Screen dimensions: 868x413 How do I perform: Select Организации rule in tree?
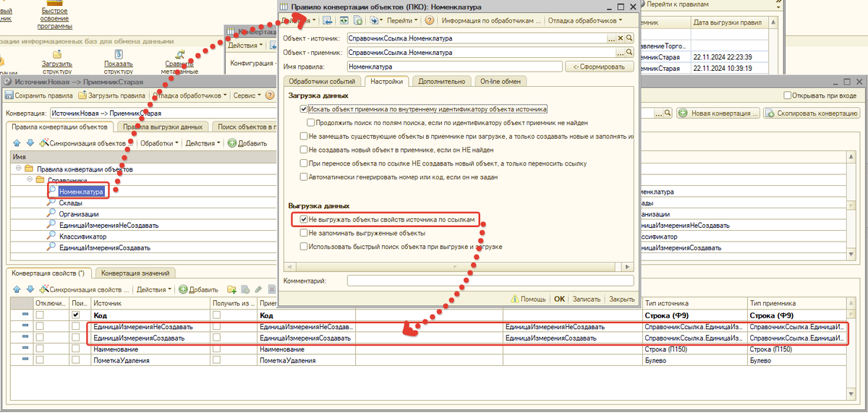80,214
